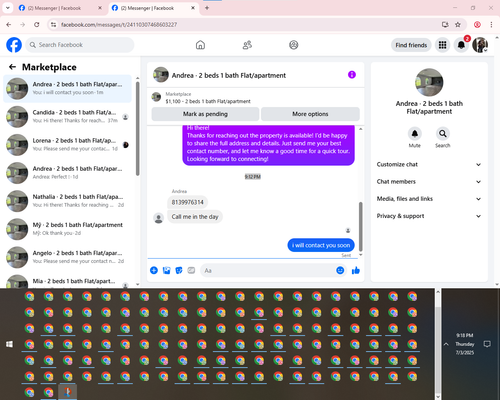Open conversation information purple icon

(352, 75)
